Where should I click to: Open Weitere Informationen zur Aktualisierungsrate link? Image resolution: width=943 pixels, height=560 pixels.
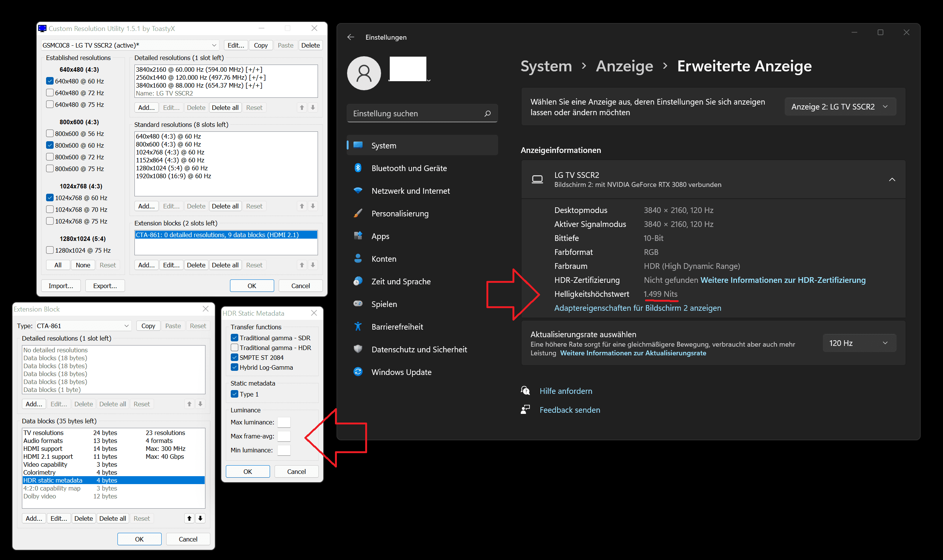[x=633, y=353]
